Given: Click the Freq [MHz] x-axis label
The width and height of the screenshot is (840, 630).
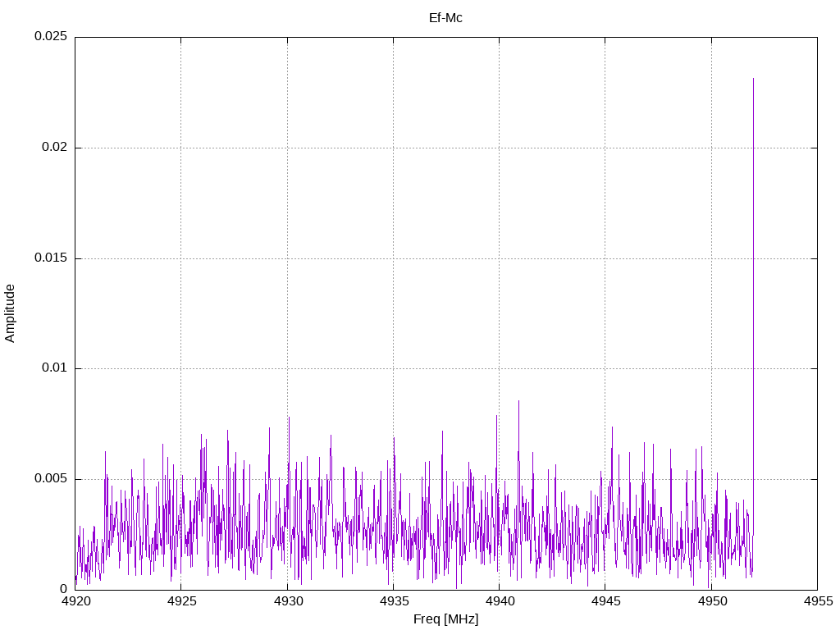Looking at the screenshot, I should pos(445,619).
